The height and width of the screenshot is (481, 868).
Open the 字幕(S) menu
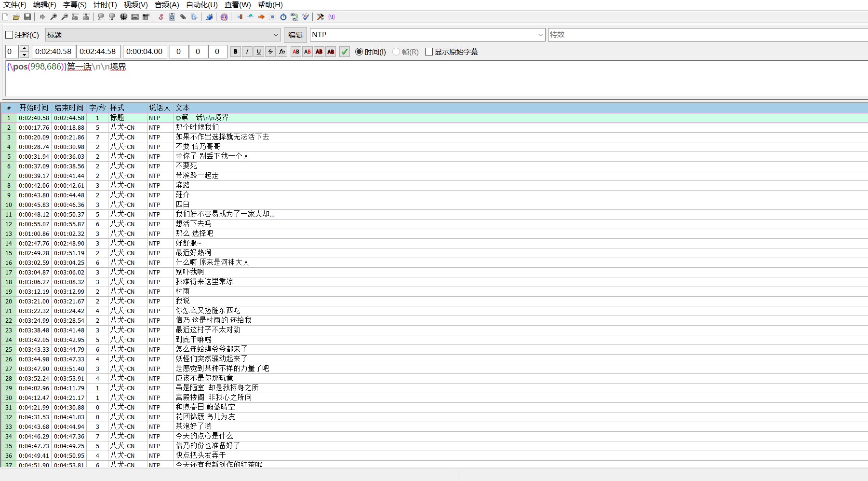75,5
